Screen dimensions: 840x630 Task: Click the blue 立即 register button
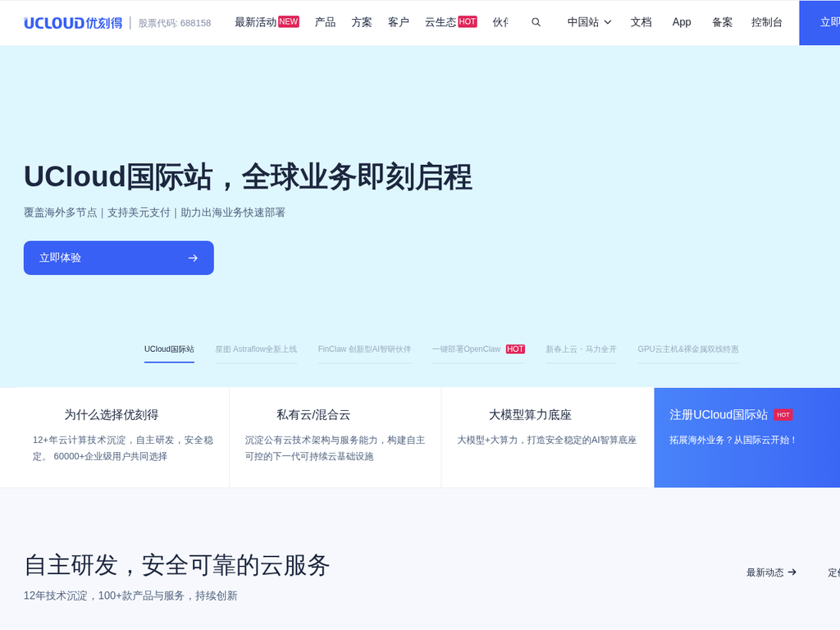pyautogui.click(x=819, y=22)
